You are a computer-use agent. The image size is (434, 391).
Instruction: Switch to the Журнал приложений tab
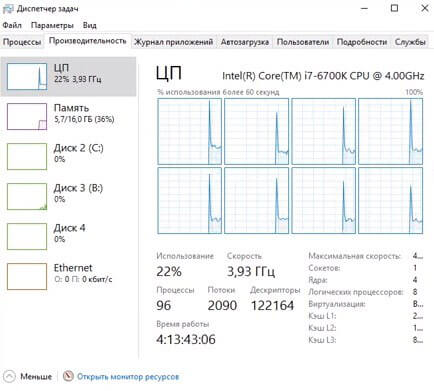pos(173,42)
